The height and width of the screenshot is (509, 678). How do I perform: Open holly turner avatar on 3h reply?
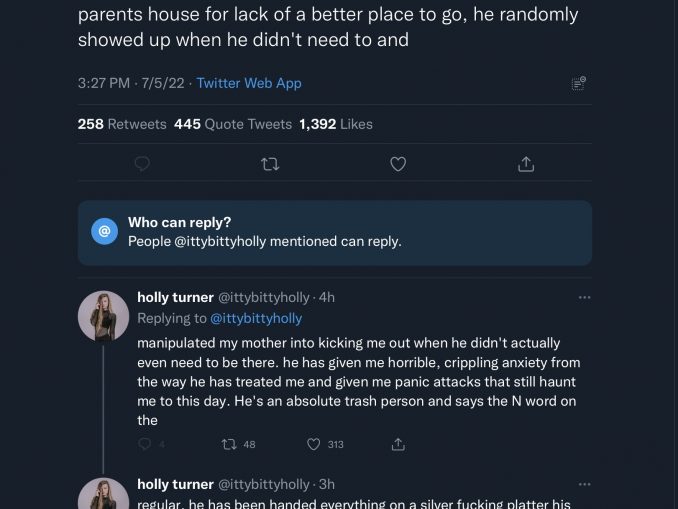[x=103, y=495]
